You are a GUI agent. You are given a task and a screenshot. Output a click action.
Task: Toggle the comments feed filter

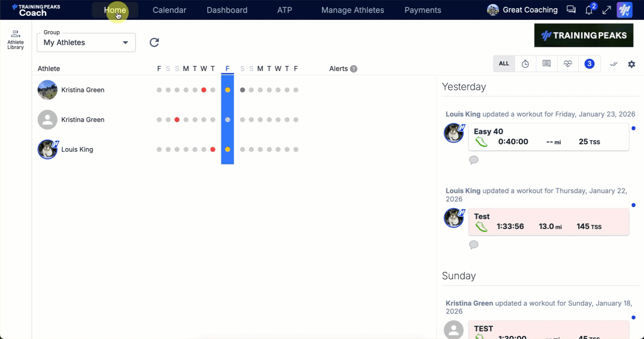546,64
